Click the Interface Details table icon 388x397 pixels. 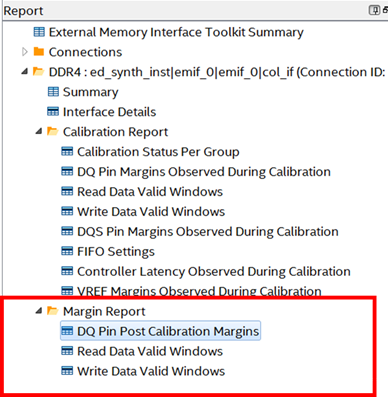tap(53, 112)
